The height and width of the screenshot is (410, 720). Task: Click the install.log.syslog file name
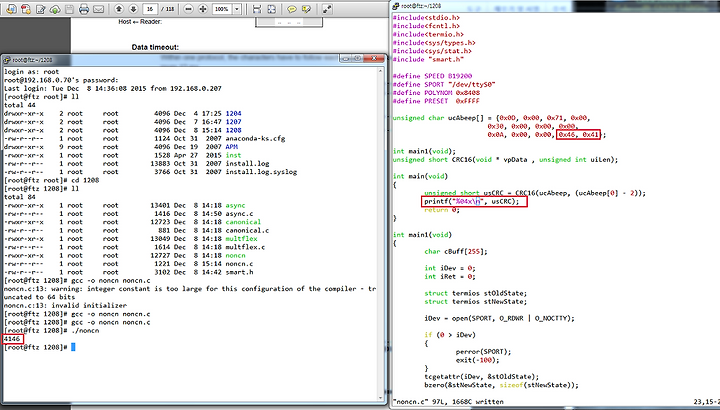[x=261, y=172]
